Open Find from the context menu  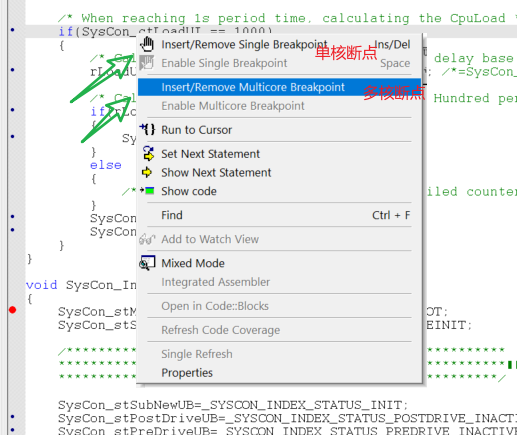click(x=279, y=215)
